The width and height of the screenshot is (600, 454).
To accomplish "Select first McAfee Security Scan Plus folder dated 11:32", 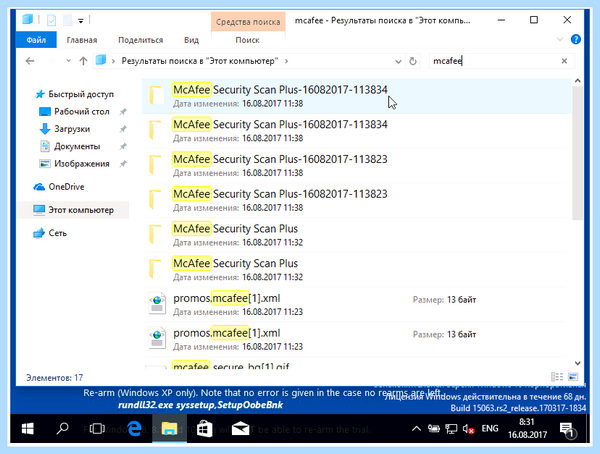I will click(356, 235).
